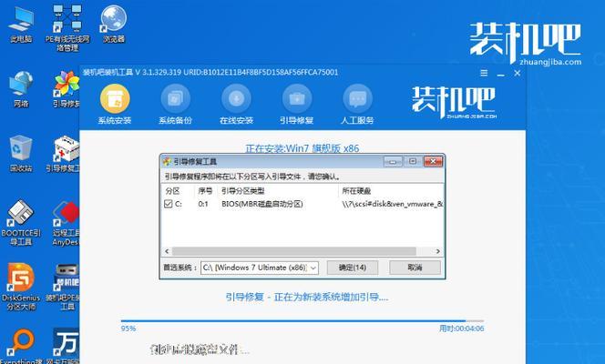Maximize the 引导修复工具 dialog
The height and width of the screenshot is (364, 605).
click(x=413, y=161)
